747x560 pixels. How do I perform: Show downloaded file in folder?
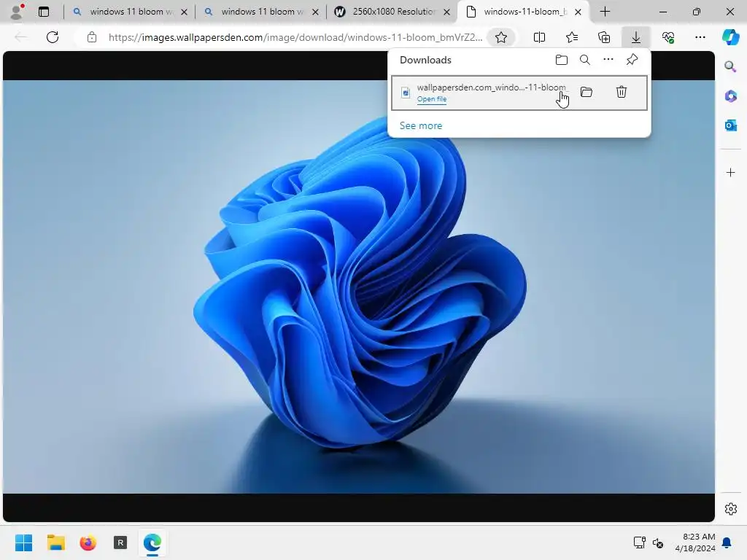tap(587, 92)
